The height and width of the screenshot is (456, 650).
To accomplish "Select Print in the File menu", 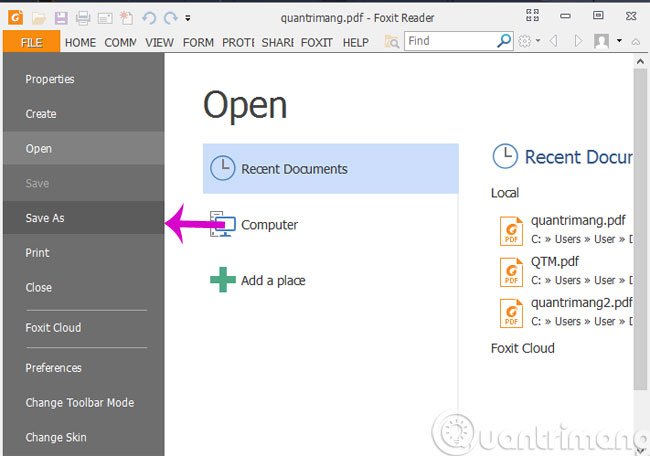I will [84, 253].
